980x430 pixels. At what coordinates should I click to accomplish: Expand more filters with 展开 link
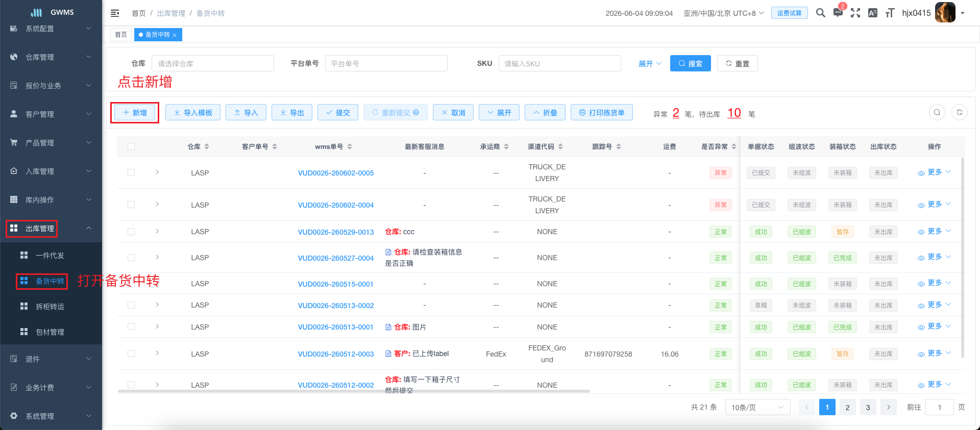(650, 64)
